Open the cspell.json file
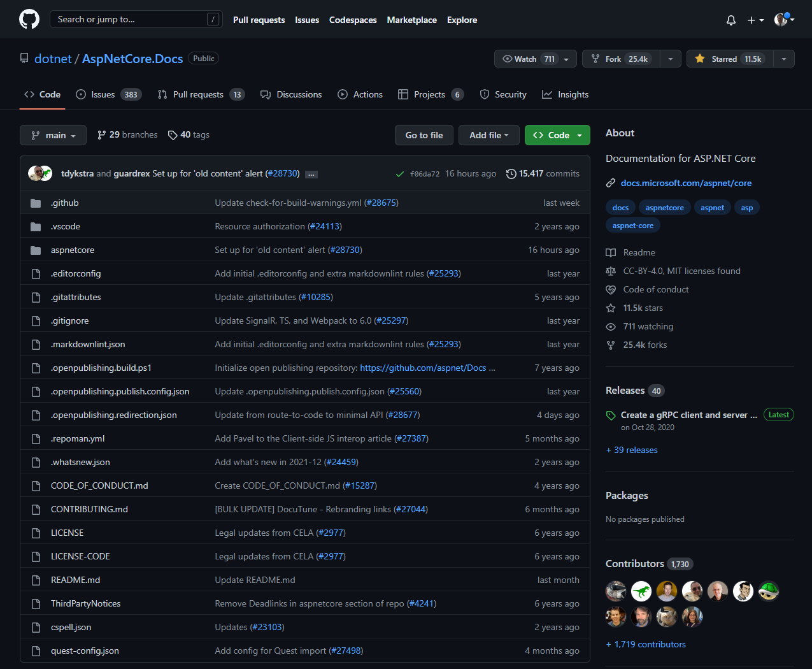 (71, 628)
